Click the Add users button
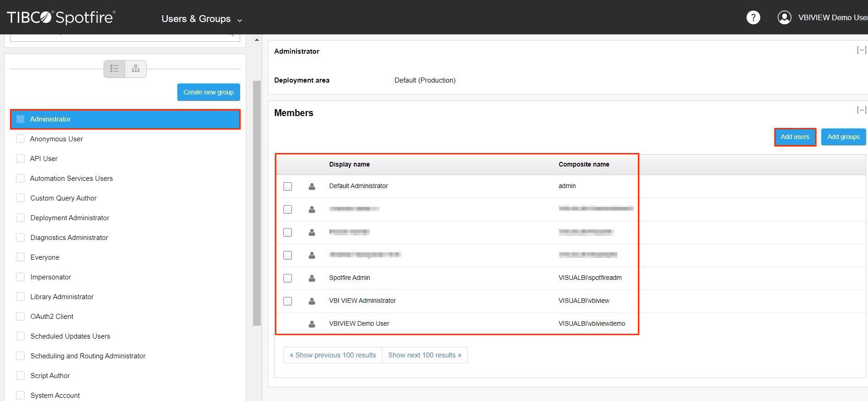868x401 pixels. [x=795, y=137]
